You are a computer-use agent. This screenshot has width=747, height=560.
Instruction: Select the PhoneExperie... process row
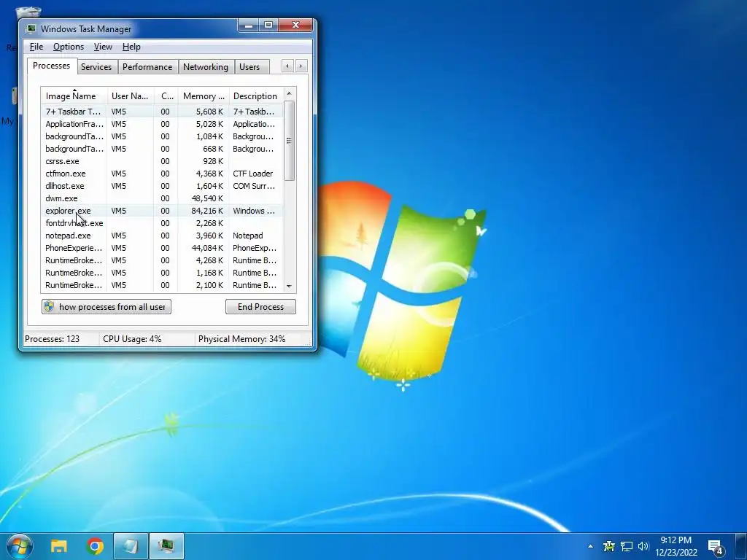point(162,248)
